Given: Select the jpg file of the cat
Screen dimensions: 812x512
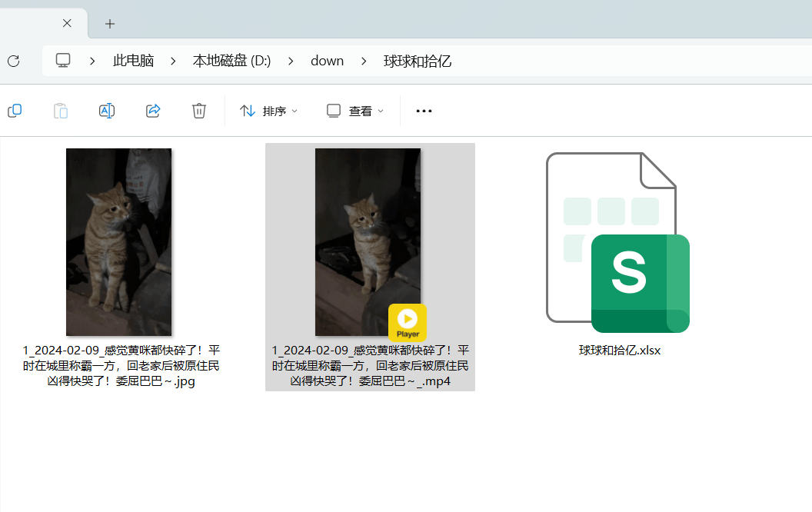Looking at the screenshot, I should (118, 242).
